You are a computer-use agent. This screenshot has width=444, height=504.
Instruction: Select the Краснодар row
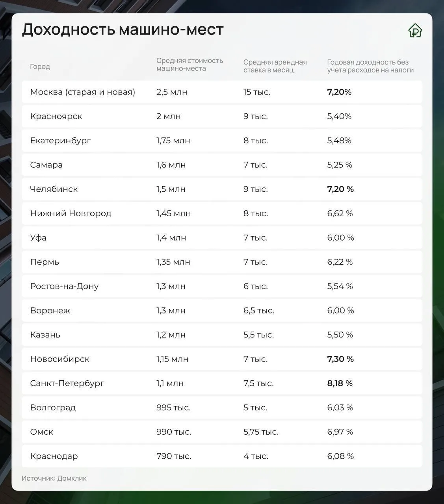pos(222,456)
